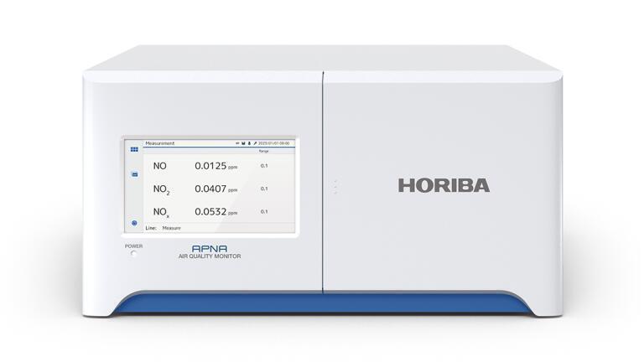
Task: Tap the range value 0.1 for NO
Action: [x=264, y=166]
